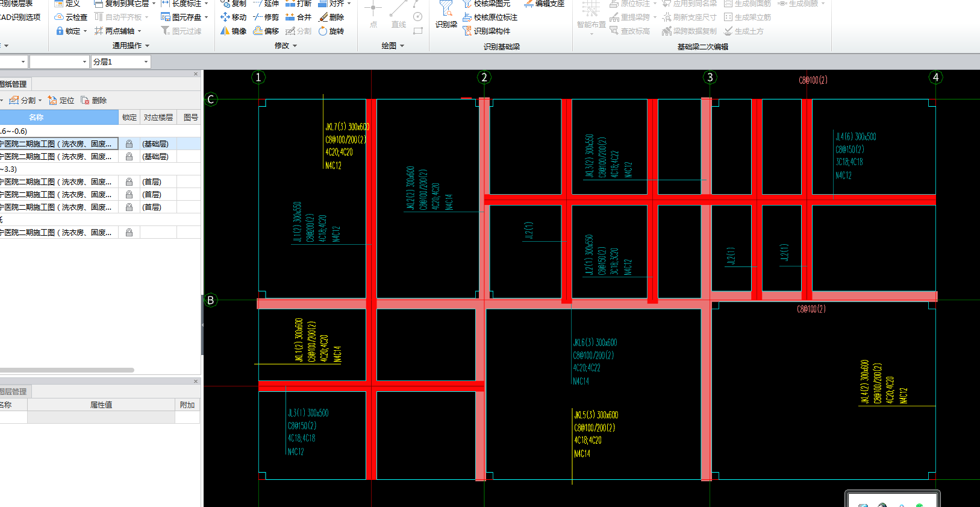Viewport: 980px width, 507px height.
Task: Click the JKL5(3) 300x600 beam label
Action: pos(596,415)
